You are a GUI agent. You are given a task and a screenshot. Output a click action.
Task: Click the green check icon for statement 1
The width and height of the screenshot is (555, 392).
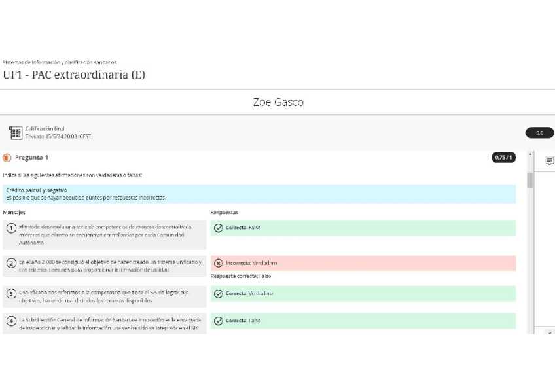[219, 228]
